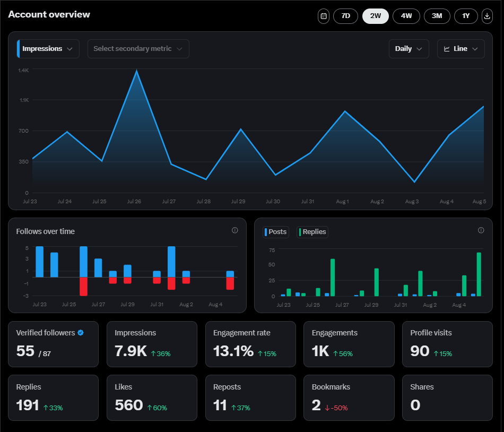Open the Likes 560 card
The width and height of the screenshot is (504, 432).
152,398
